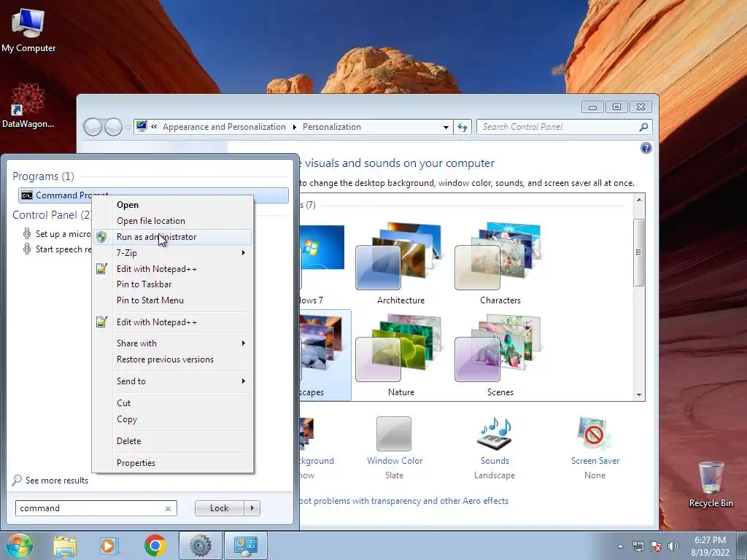Screen dimensions: 747x560
Task: Open Google Chrome from the taskbar
Action: (155, 545)
